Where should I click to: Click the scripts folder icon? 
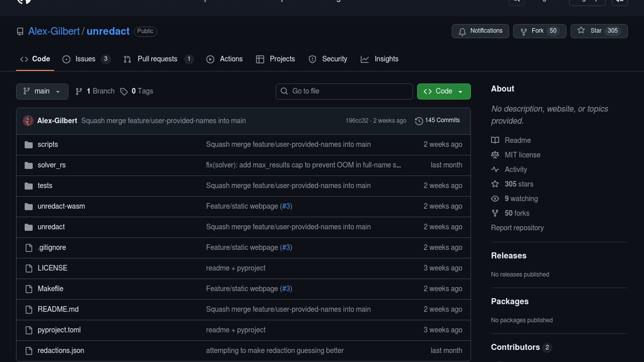[x=29, y=145]
